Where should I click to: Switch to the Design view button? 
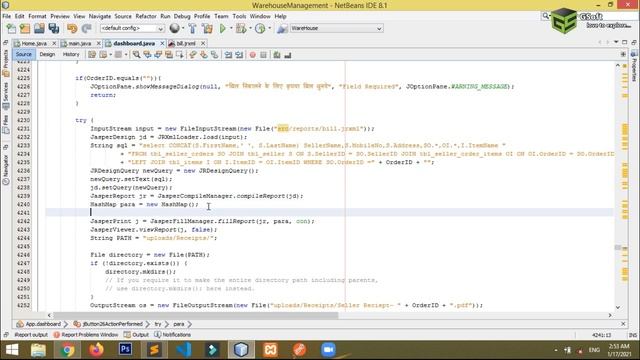click(47, 54)
